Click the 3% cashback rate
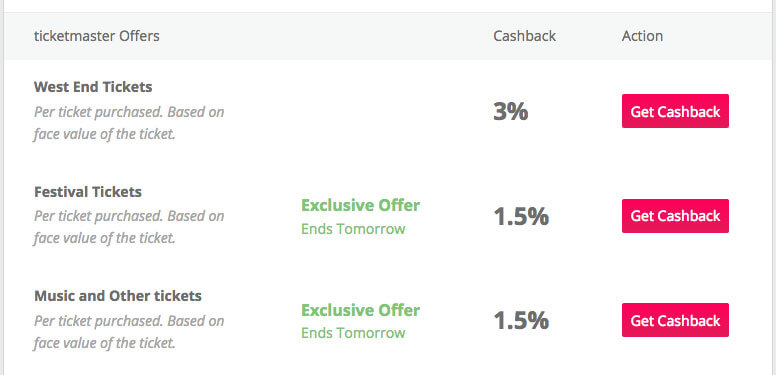The image size is (776, 375). click(511, 112)
